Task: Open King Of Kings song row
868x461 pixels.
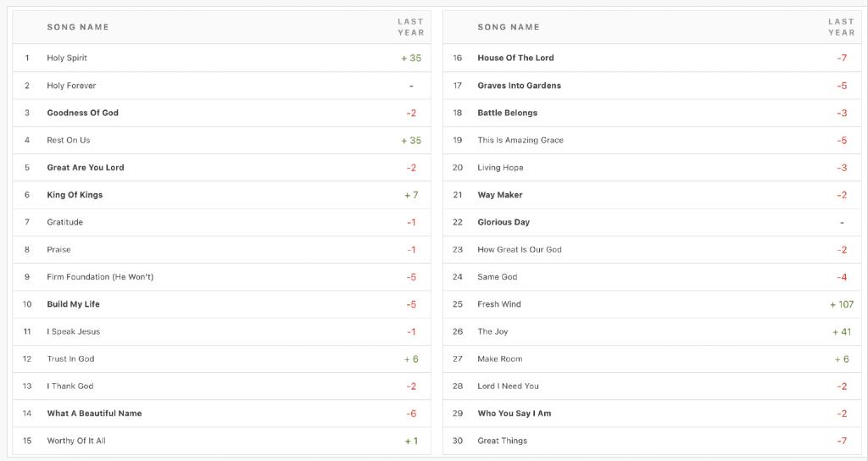Action: pos(75,195)
